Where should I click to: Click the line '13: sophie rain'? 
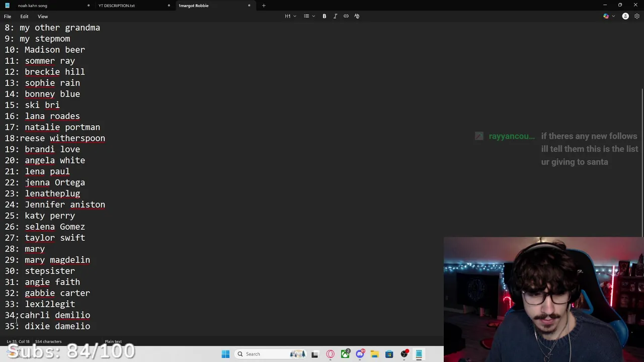pos(42,83)
